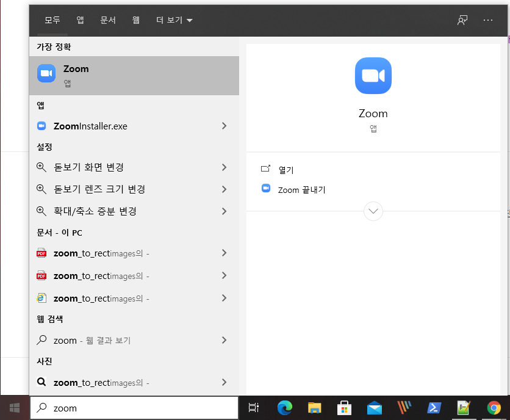Viewport: 510px width, 420px height.
Task: Click the photo result magnifier icon under 사진
Action: click(41, 382)
